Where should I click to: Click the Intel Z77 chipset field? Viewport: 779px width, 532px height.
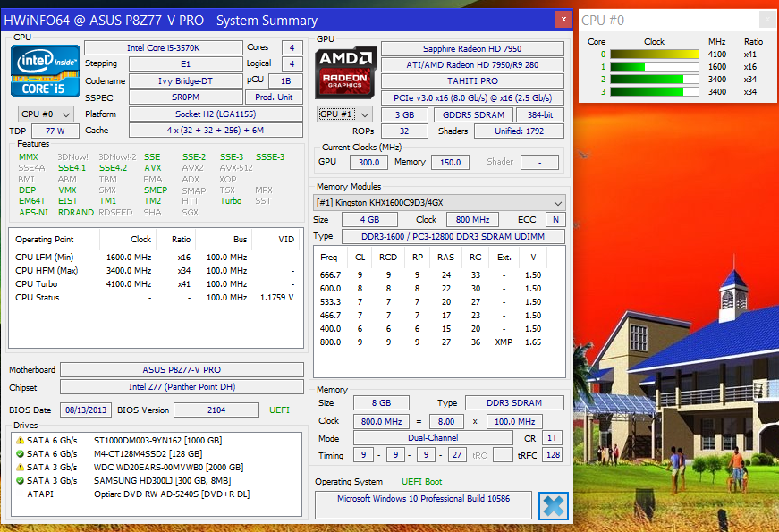[182, 387]
